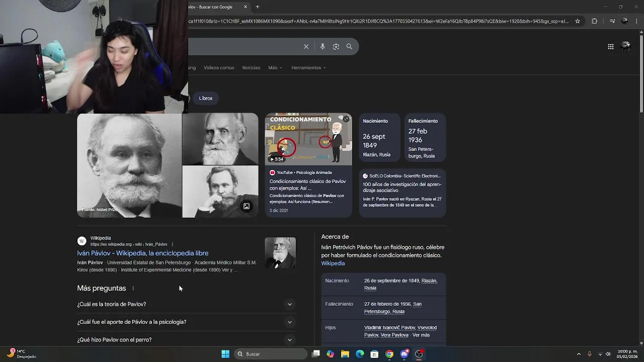Open clock and date 10:00 p. m.
644x362 pixels.
click(x=627, y=354)
